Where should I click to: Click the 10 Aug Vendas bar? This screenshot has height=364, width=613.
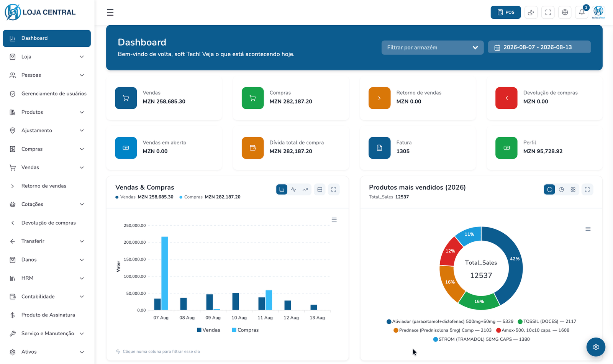point(236,302)
